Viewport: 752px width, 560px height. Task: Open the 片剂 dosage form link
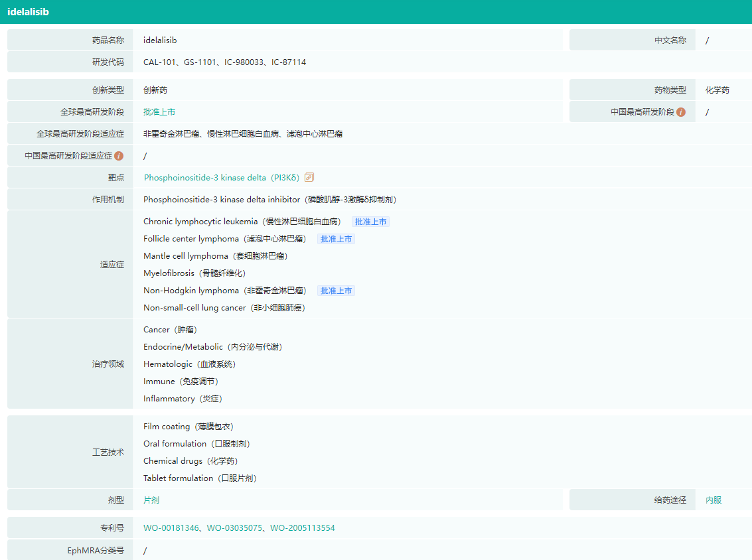(151, 500)
